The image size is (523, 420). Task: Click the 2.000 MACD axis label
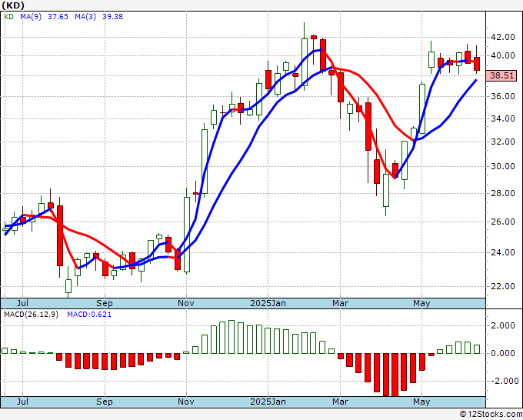click(505, 325)
